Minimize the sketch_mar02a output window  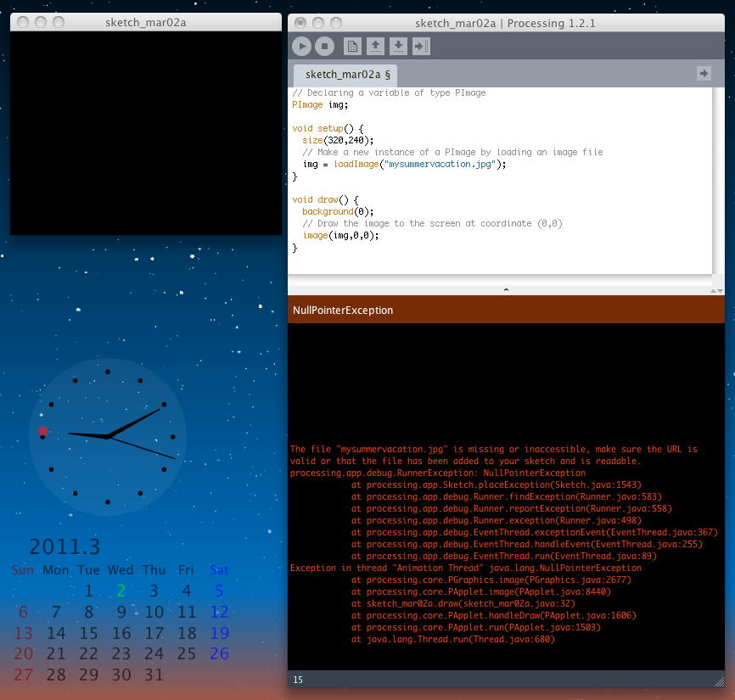point(40,22)
